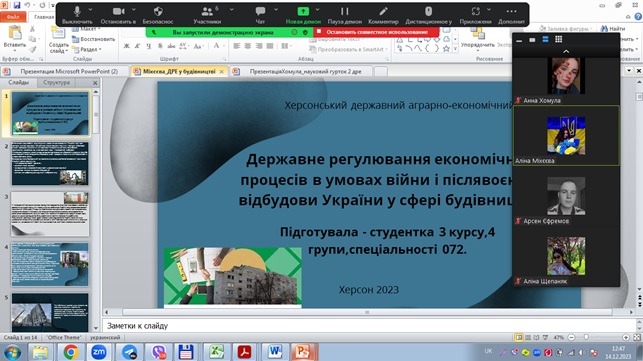Image resolution: width=643 pixels, height=361 pixels.
Task: Expand microphone options arrow in Zoom
Action: click(90, 9)
